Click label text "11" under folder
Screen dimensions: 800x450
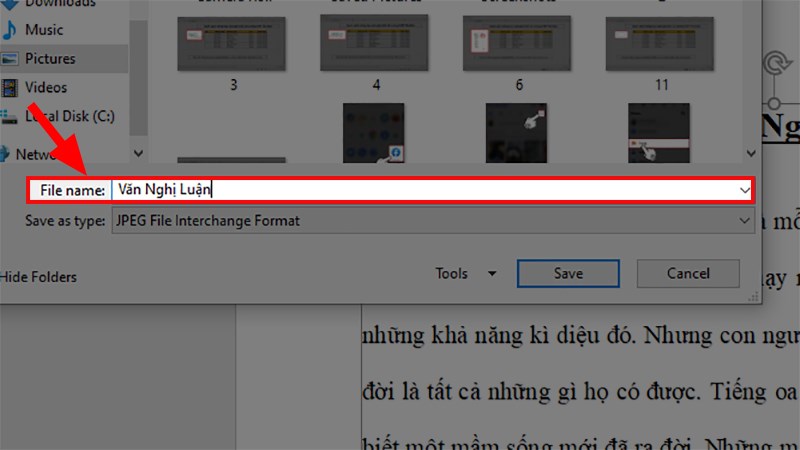[x=662, y=85]
